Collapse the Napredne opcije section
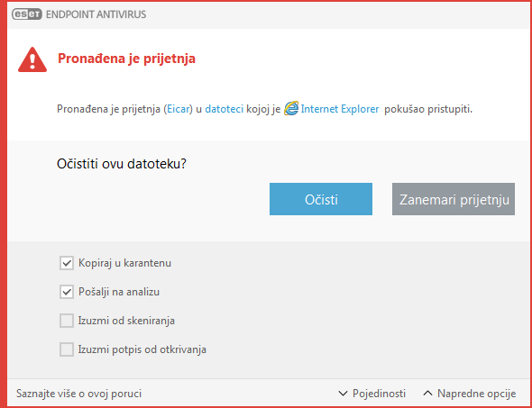Screen dimensions: 532x408 click(470, 394)
